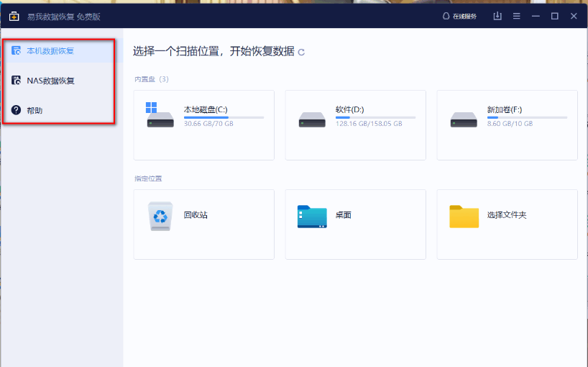Open the hamburger menu icon
The height and width of the screenshot is (367, 588).
pos(516,16)
